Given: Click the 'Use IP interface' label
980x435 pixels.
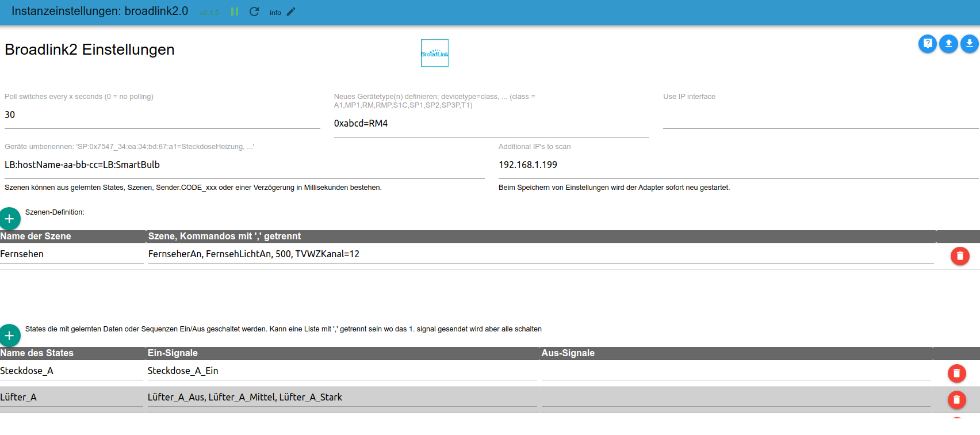Looking at the screenshot, I should coord(689,97).
